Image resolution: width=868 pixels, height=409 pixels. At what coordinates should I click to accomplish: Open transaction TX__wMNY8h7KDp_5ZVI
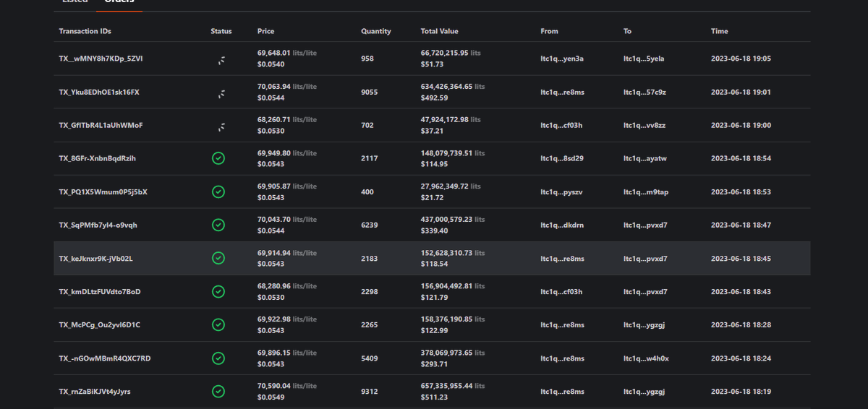coord(101,59)
